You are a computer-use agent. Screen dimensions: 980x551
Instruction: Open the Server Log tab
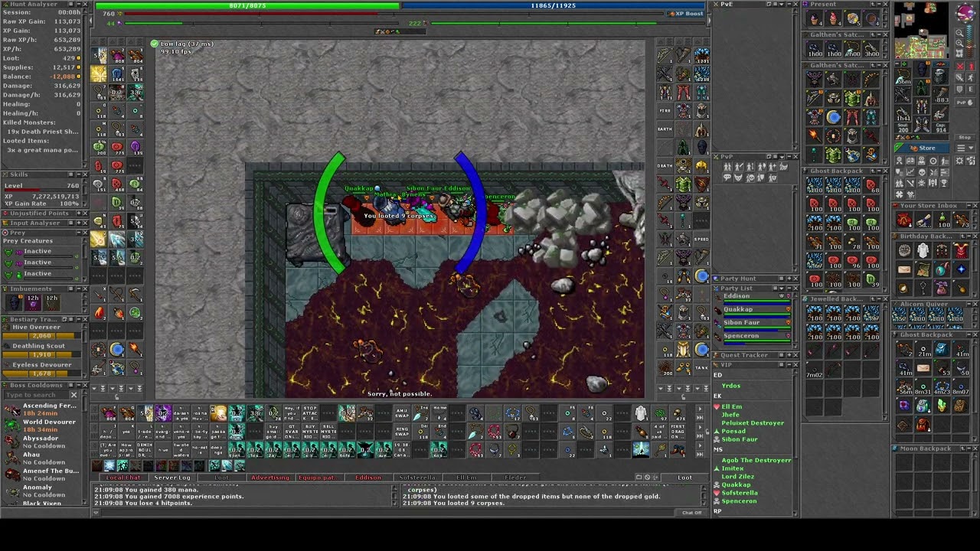tap(172, 478)
